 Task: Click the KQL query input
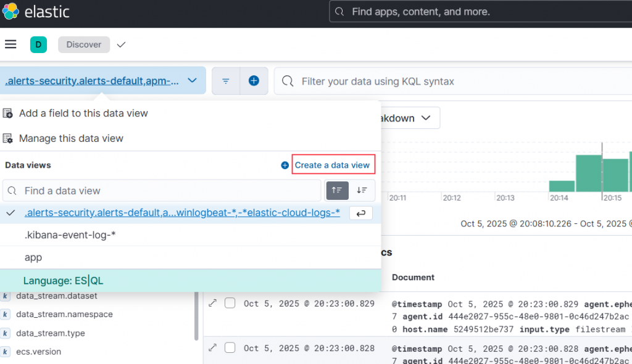coord(453,81)
